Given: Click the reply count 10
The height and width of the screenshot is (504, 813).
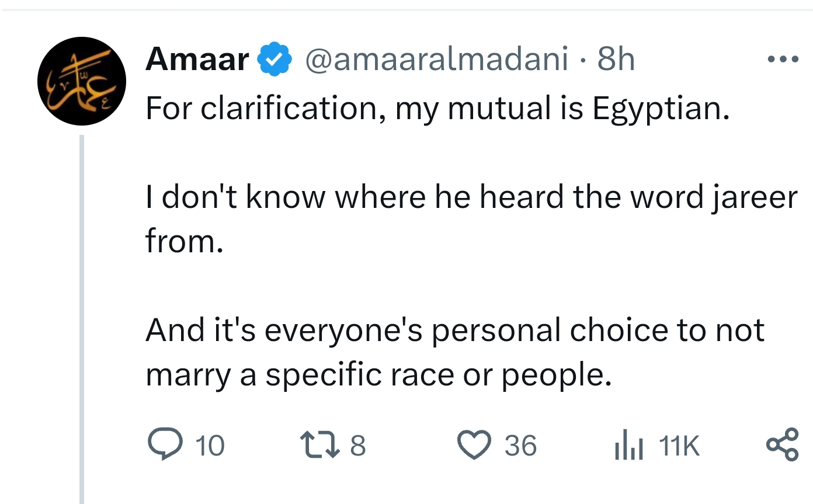Looking at the screenshot, I should (x=210, y=446).
